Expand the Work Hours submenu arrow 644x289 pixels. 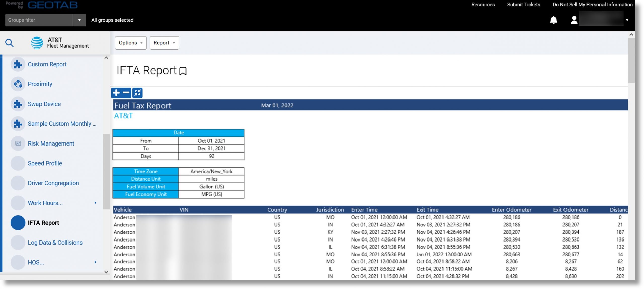[95, 203]
